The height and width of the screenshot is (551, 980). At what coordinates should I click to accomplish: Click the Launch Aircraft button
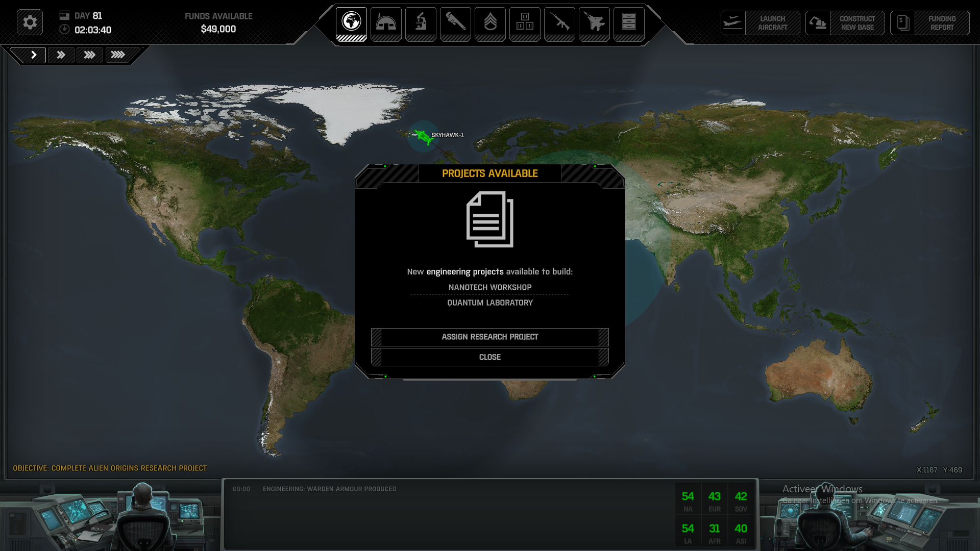pos(761,23)
